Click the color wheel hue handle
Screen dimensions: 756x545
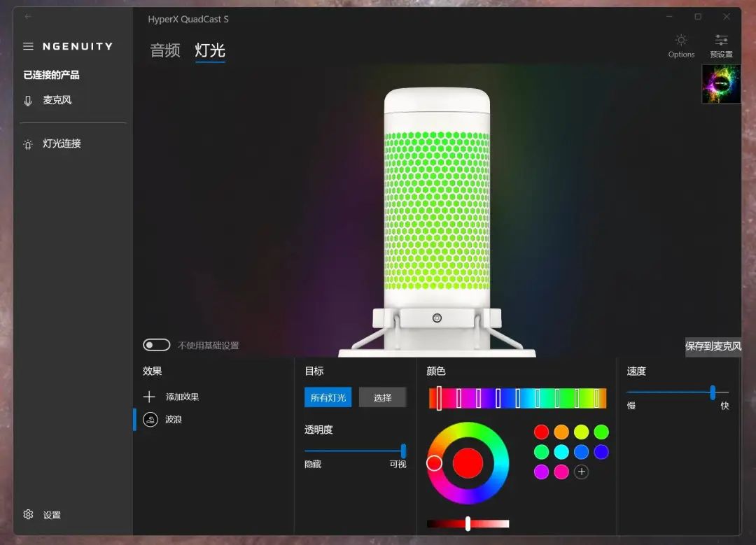[435, 463]
